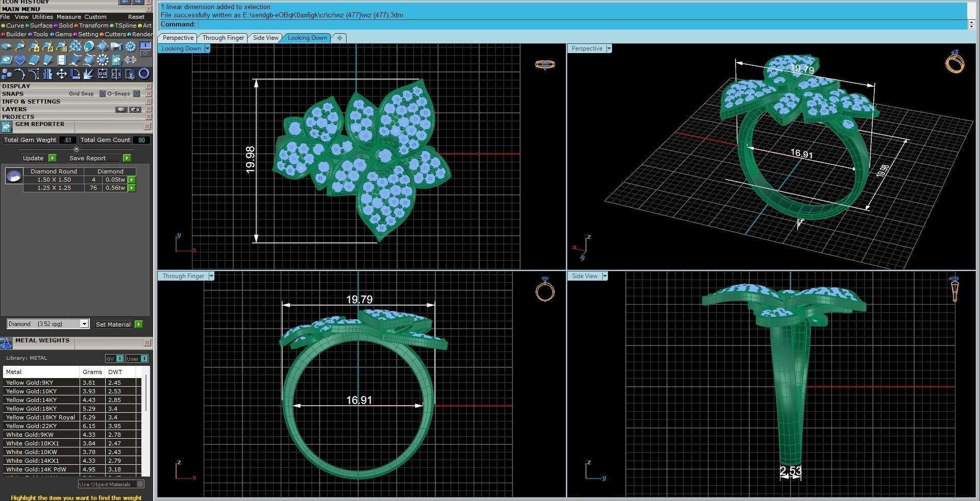Click the Gem Reporter panel icon
Screen dimensions: 980x501
point(6,127)
